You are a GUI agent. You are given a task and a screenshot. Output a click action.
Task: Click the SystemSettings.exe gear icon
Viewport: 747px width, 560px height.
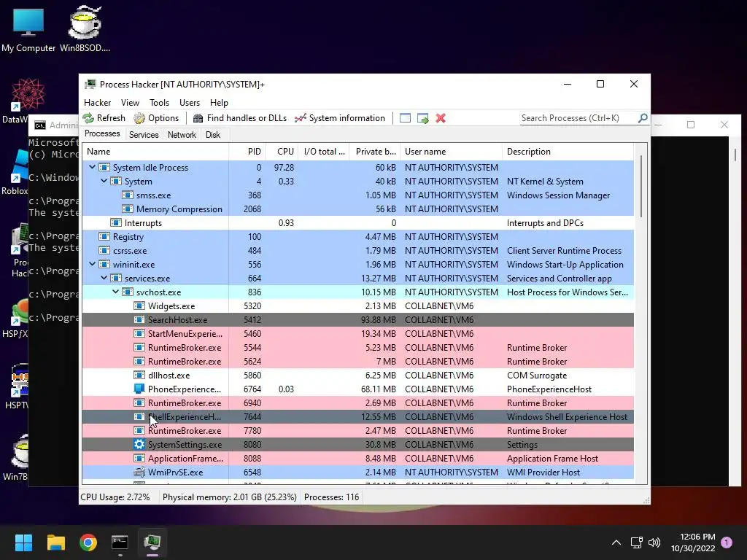coord(139,444)
